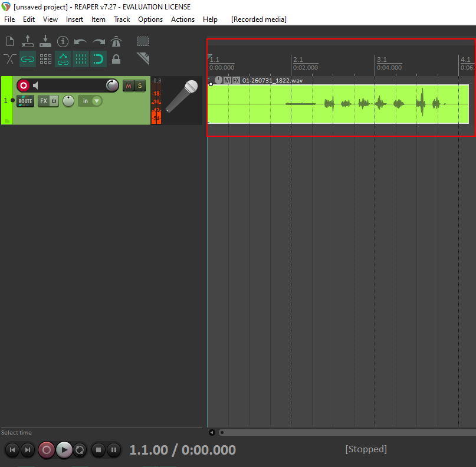Toggle transport Repeat loop button

[80, 450]
